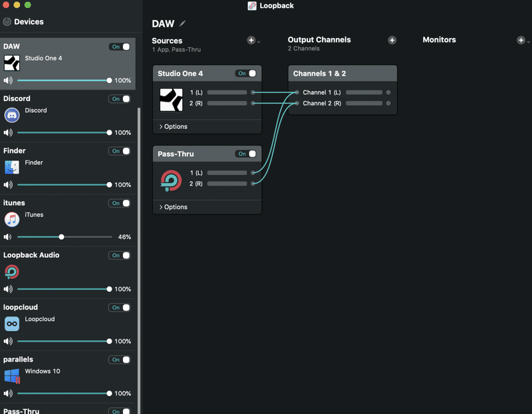532x414 pixels.
Task: Click the Finder icon in device list
Action: click(x=12, y=167)
